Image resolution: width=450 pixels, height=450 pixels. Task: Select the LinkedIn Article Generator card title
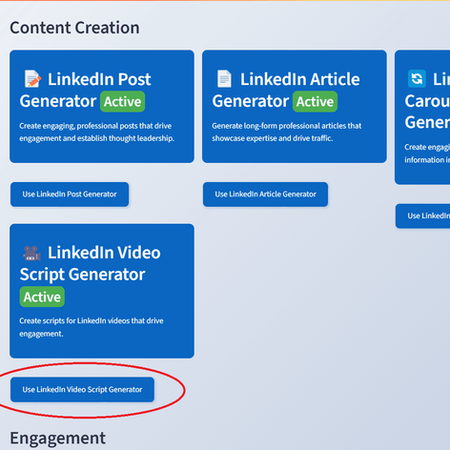click(x=286, y=90)
